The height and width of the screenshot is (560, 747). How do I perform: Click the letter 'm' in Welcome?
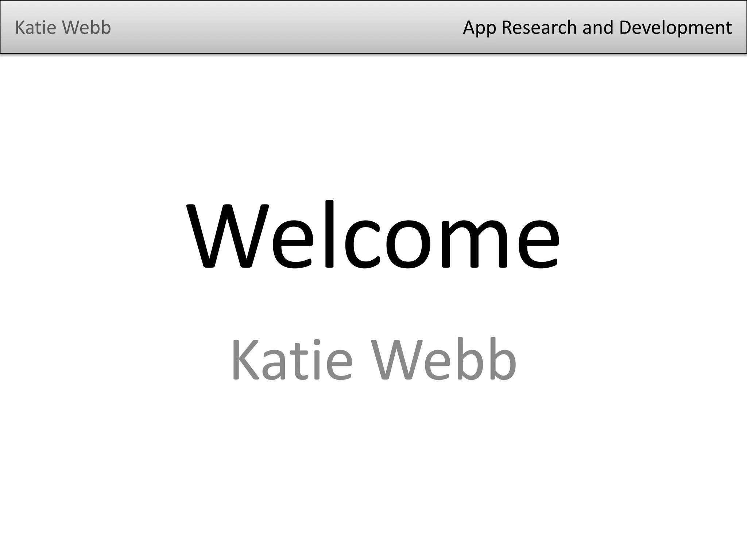click(474, 244)
